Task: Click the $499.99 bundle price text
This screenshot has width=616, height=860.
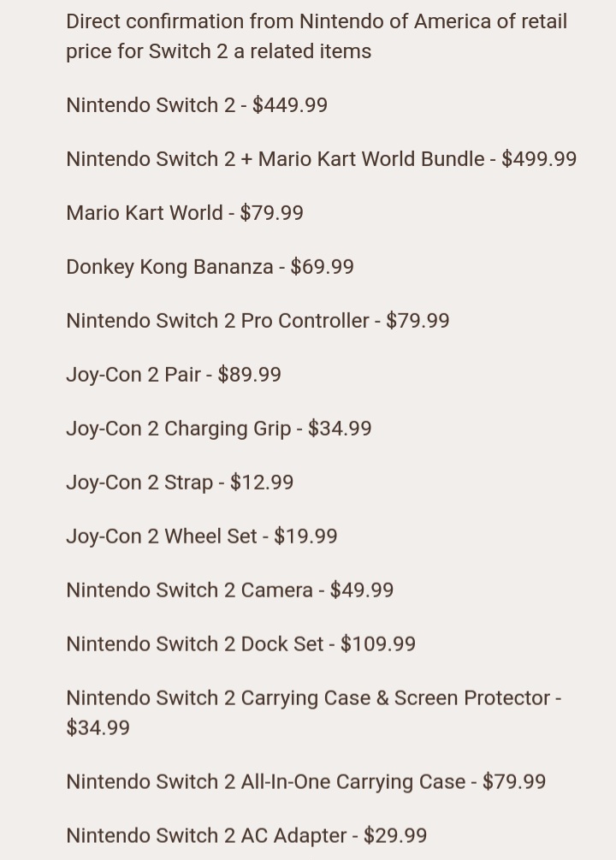Action: coord(539,158)
